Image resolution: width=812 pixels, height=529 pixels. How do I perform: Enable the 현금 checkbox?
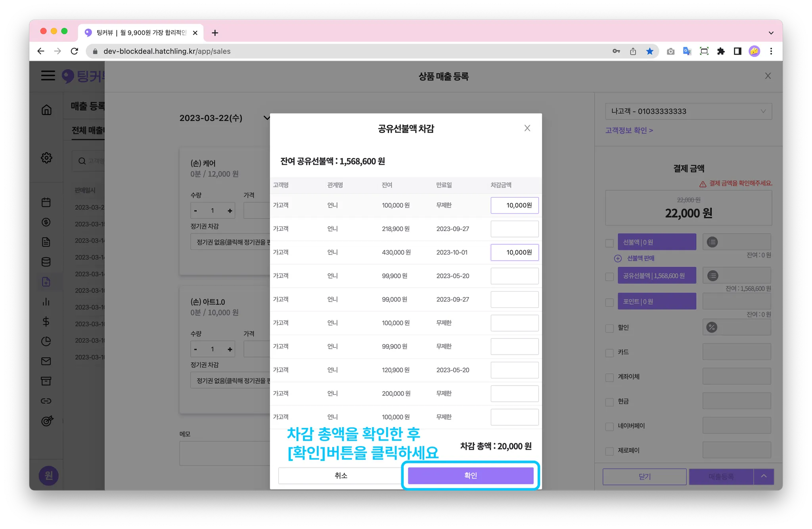[x=609, y=402]
